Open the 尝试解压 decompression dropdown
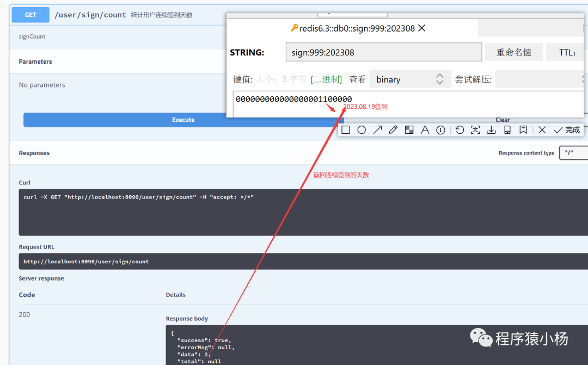The width and height of the screenshot is (588, 365). point(539,79)
